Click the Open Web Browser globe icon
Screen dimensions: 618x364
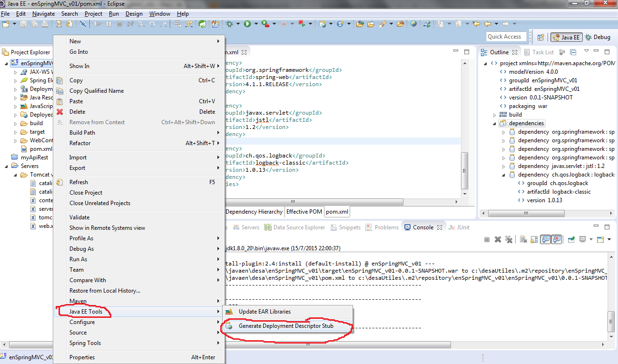pyautogui.click(x=413, y=24)
